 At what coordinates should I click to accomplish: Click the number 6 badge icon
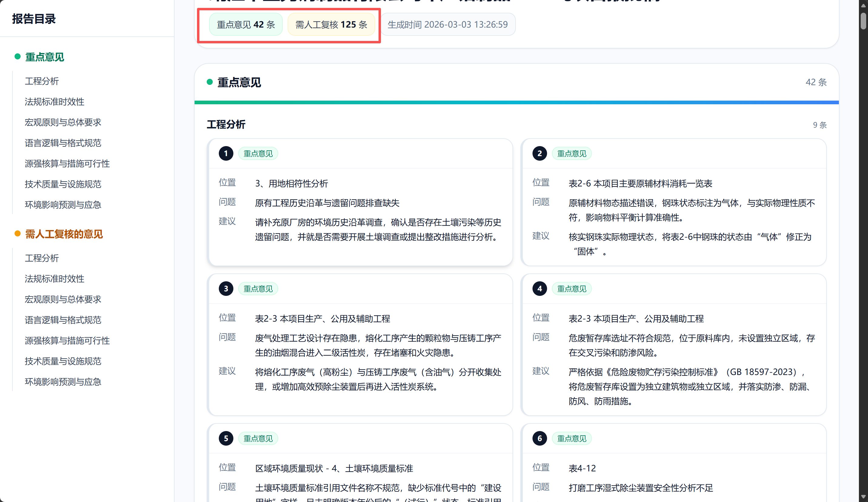click(539, 438)
